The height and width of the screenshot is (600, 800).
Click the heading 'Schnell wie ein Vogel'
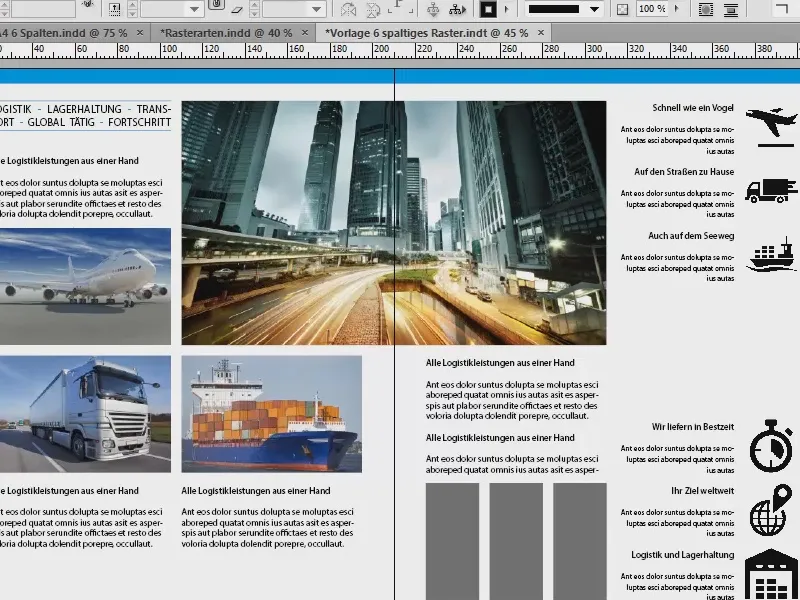(693, 108)
